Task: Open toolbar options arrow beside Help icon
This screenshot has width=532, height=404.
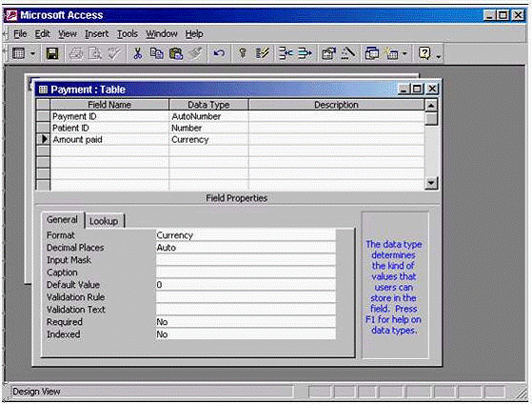Action: 439,56
